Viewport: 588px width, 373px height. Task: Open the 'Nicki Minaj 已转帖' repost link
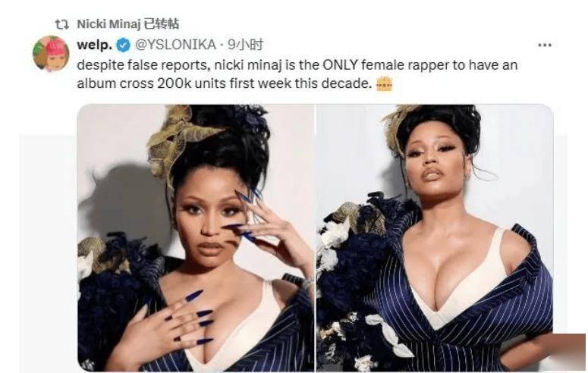point(128,24)
